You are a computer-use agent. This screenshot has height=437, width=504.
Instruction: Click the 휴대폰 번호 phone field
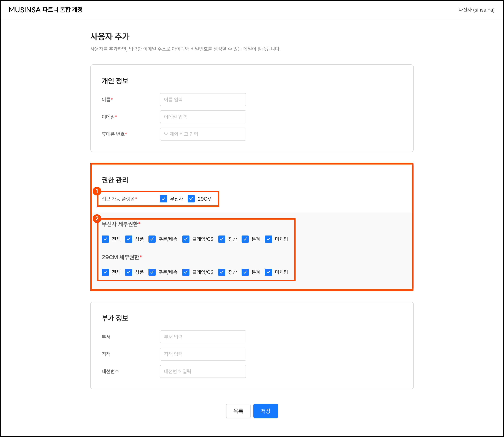203,134
